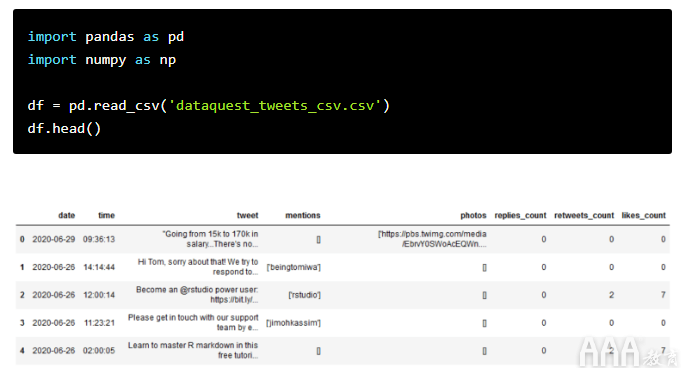Click the AAA watermark logo
Image resolution: width=689 pixels, height=373 pixels.
628,352
